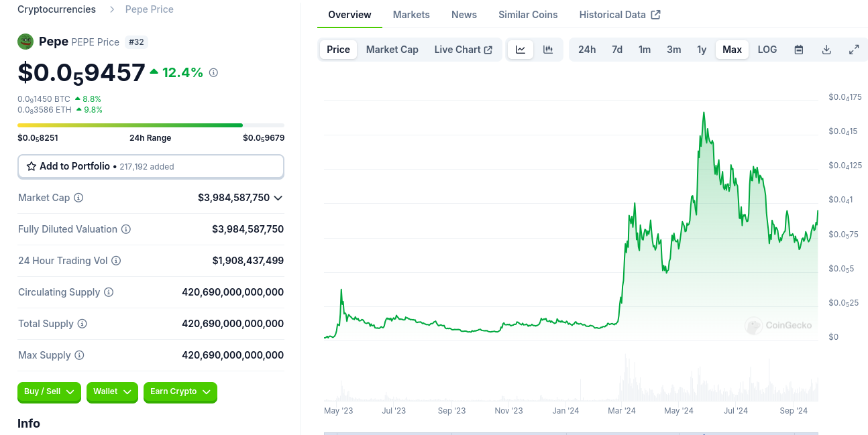Click the Pepe frog coin logo
Viewport: 868px width, 435px height.
point(25,42)
